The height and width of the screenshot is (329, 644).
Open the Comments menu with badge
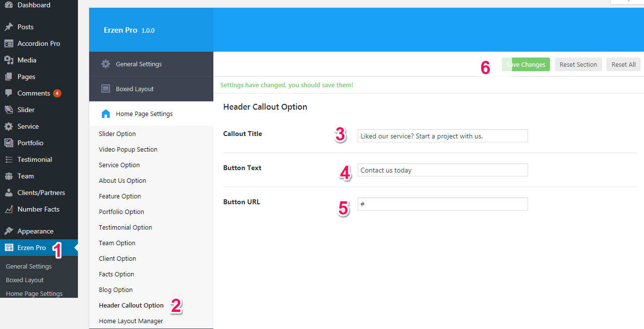click(39, 93)
